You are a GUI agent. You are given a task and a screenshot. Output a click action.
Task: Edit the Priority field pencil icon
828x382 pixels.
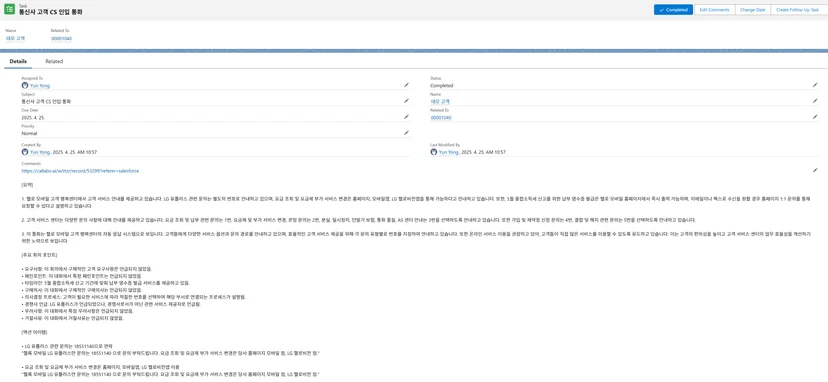(406, 133)
